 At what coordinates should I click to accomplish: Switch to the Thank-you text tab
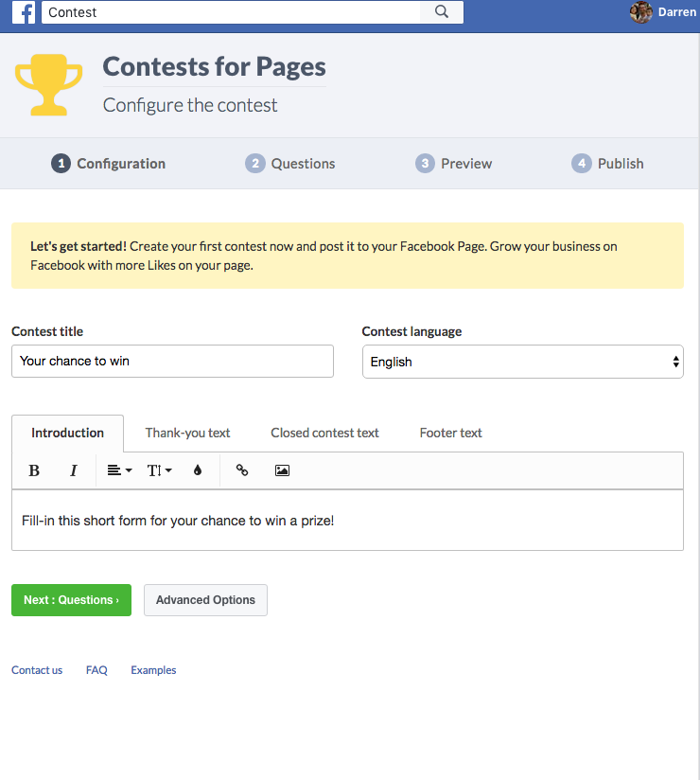[186, 433]
